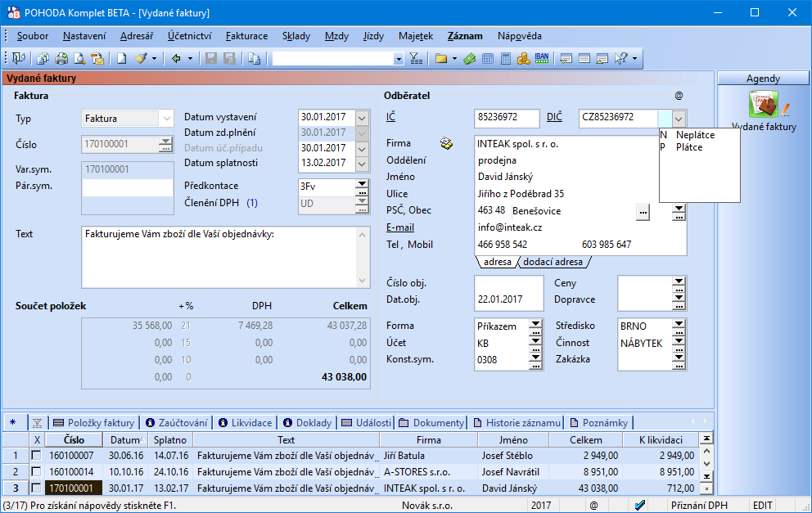The image size is (812, 513).
Task: Open Datum splatnosti date dropdown
Action: point(362,164)
